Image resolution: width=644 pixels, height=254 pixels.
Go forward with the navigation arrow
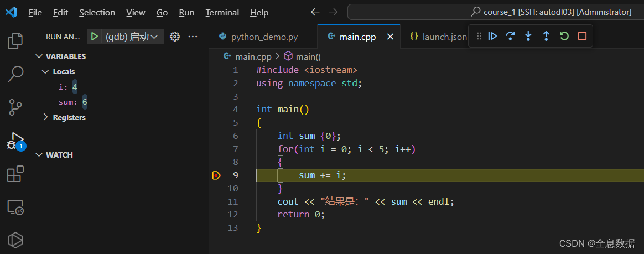[x=333, y=12]
